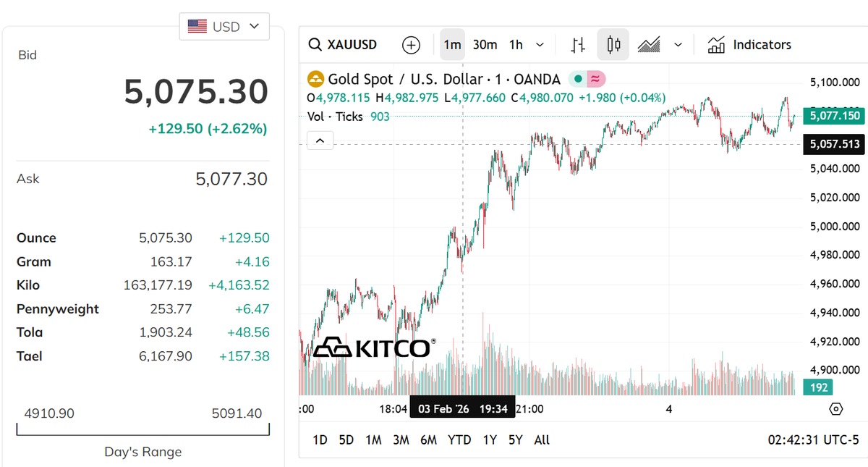The image size is (868, 467).
Task: Switch to the 5D range tab
Action: tap(346, 439)
